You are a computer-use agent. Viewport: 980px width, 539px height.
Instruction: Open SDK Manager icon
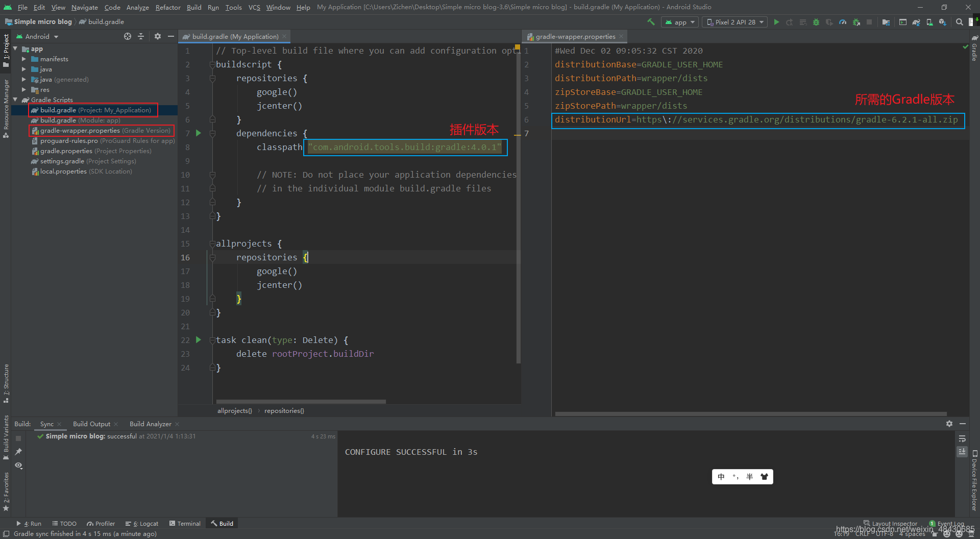943,22
